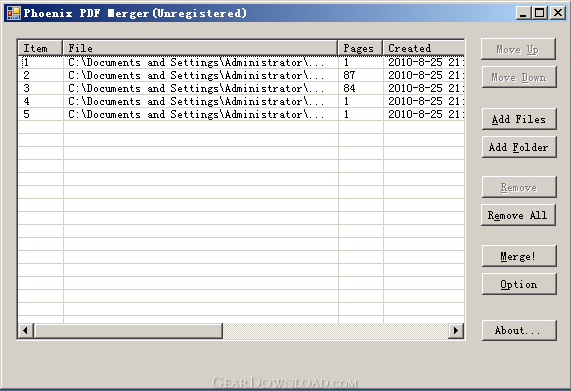Click the Add Folder button
Image resolution: width=571 pixels, height=391 pixels.
click(x=519, y=147)
